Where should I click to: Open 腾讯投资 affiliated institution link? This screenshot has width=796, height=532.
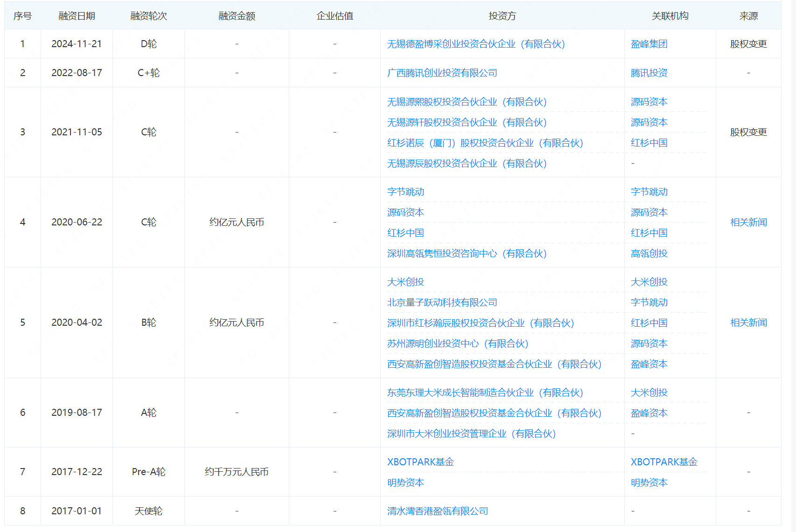point(649,73)
